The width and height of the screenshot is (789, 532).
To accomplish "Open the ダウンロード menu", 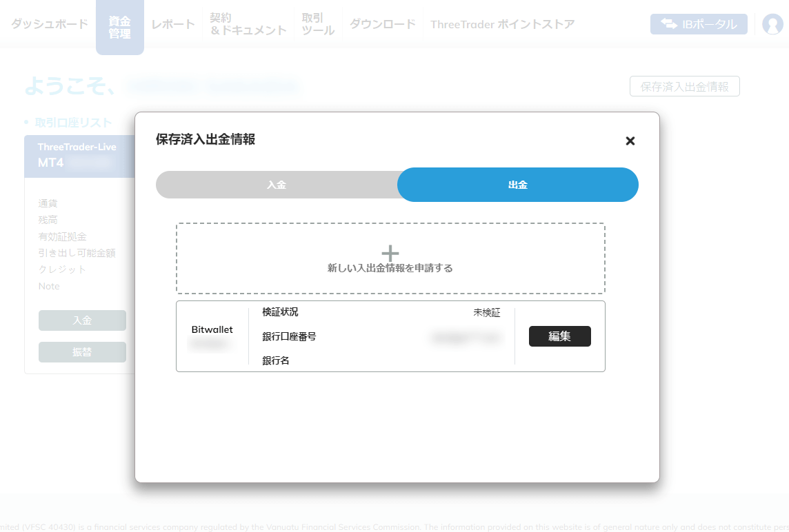I will tap(382, 23).
